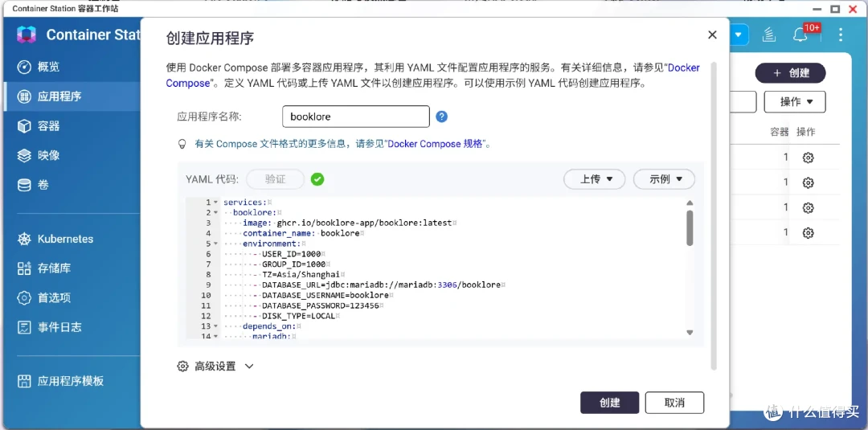This screenshot has width=868, height=430.
Task: Click the overview gauge icon
Action: tap(24, 67)
